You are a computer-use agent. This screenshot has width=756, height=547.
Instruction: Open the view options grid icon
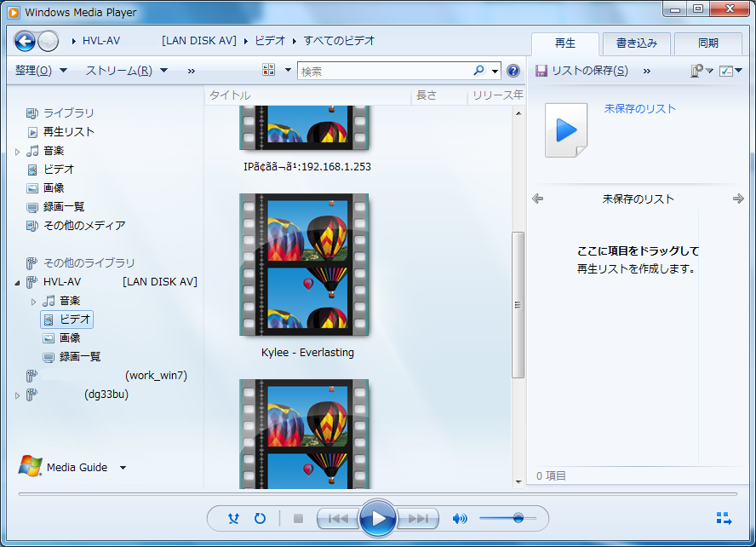tap(268, 70)
